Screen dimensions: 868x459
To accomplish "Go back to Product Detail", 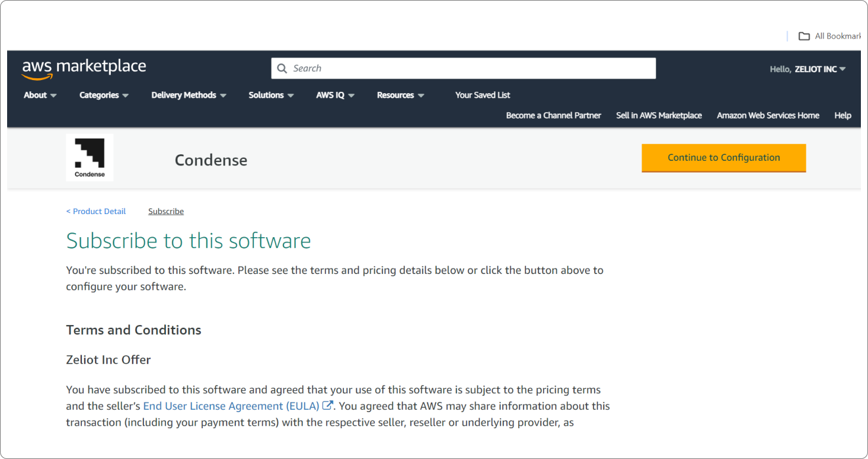I will coord(96,211).
